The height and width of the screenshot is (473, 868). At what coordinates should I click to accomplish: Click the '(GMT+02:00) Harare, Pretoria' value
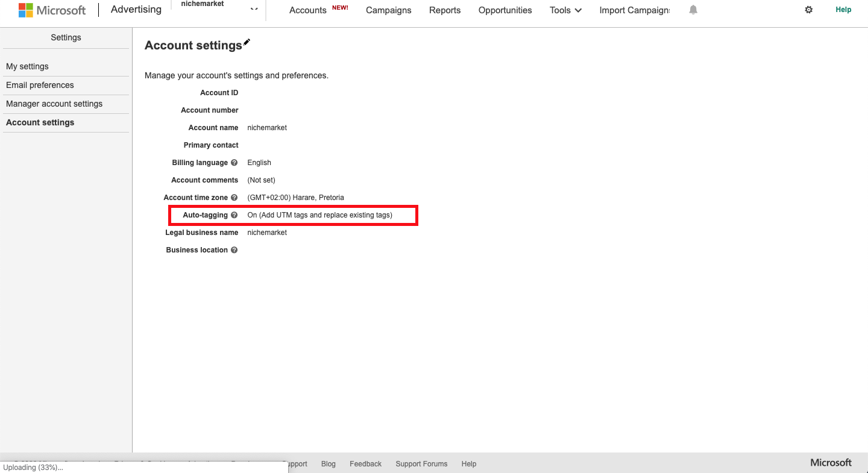click(296, 198)
